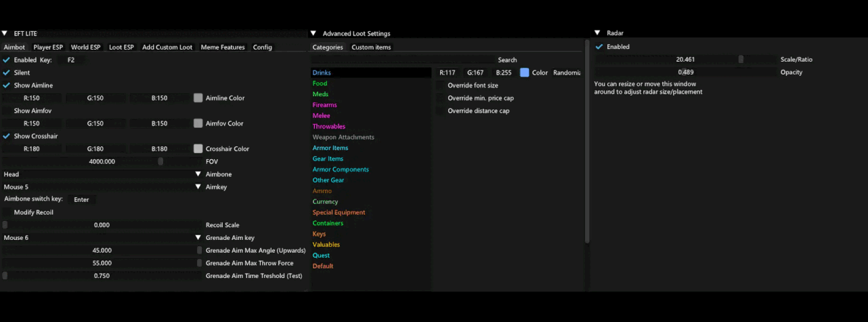Click the F2 key binding button
This screenshot has height=322, width=868.
click(71, 60)
